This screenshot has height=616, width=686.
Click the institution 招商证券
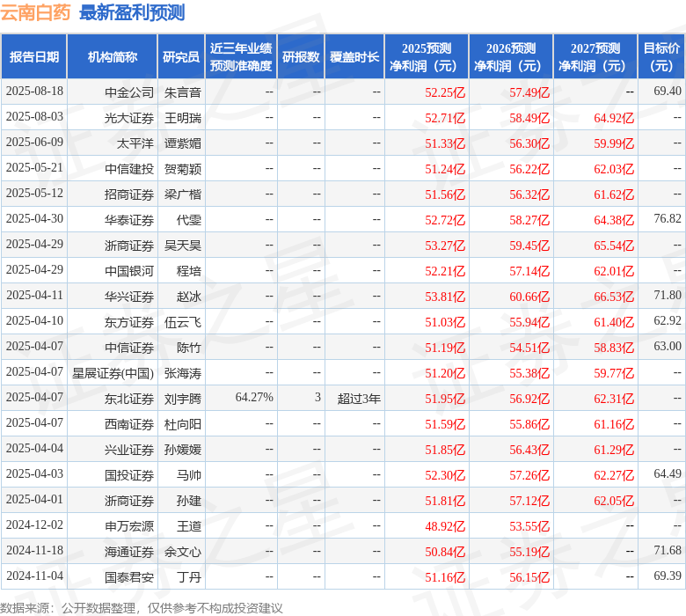click(x=129, y=194)
